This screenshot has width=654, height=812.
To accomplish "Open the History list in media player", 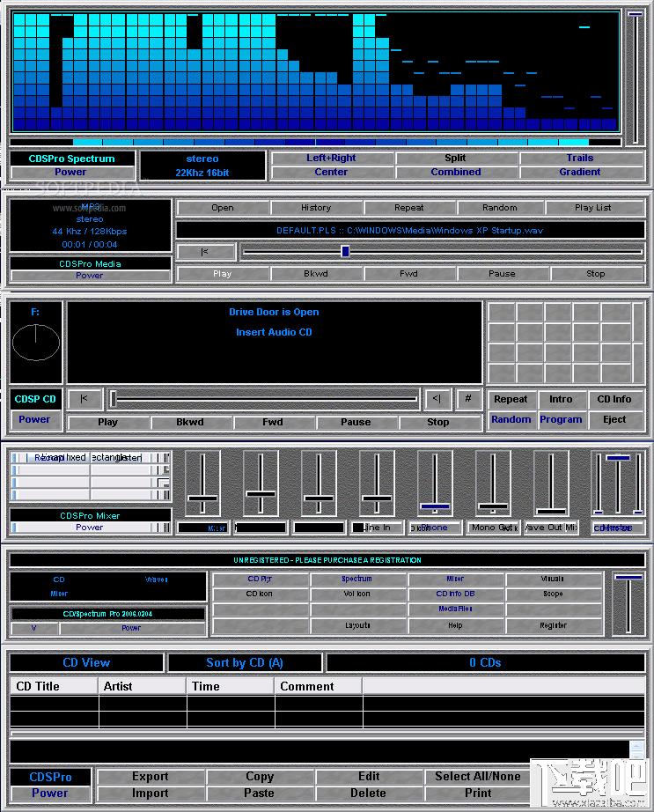I will 316,208.
